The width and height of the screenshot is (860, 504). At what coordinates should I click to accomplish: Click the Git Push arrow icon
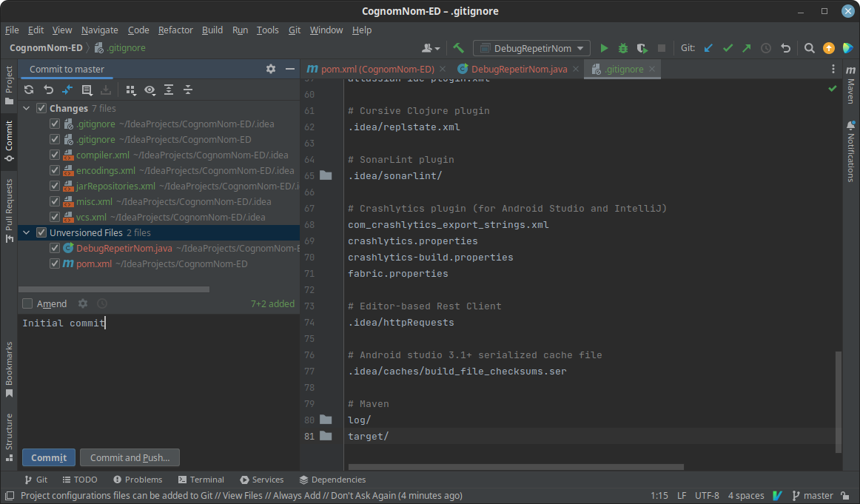(747, 48)
